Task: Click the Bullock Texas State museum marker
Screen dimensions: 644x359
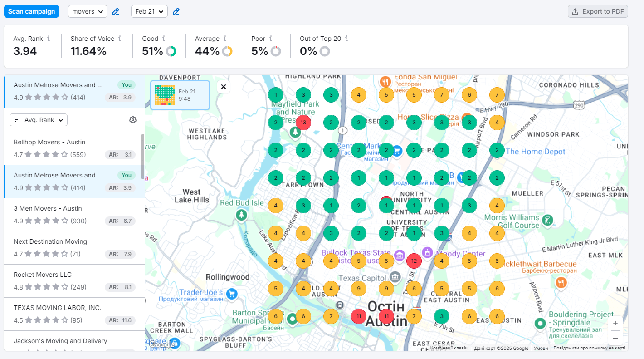Action: tap(400, 256)
